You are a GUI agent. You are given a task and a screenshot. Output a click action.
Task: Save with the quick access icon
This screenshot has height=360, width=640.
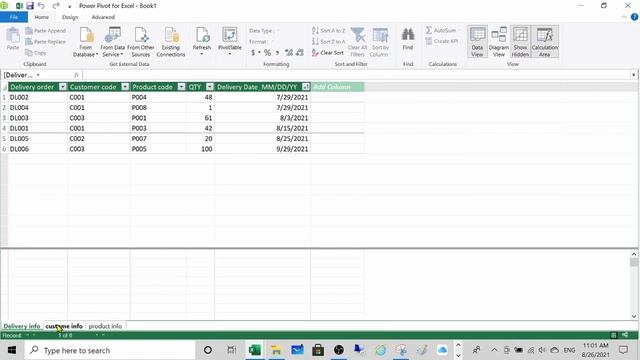[30, 6]
